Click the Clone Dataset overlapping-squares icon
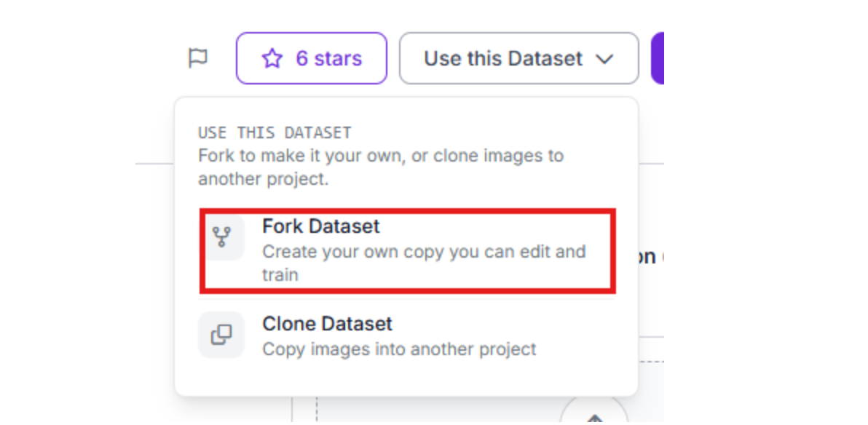Viewport: 868px width, 425px height. click(221, 335)
